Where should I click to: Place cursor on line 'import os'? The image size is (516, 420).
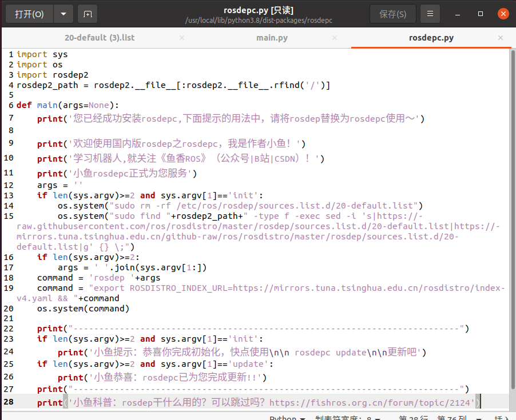[x=39, y=65]
